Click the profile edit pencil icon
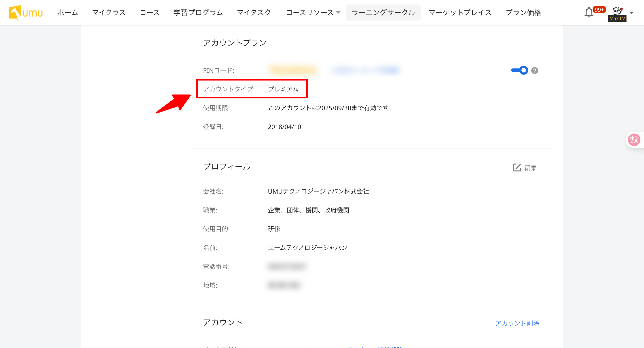 click(517, 168)
